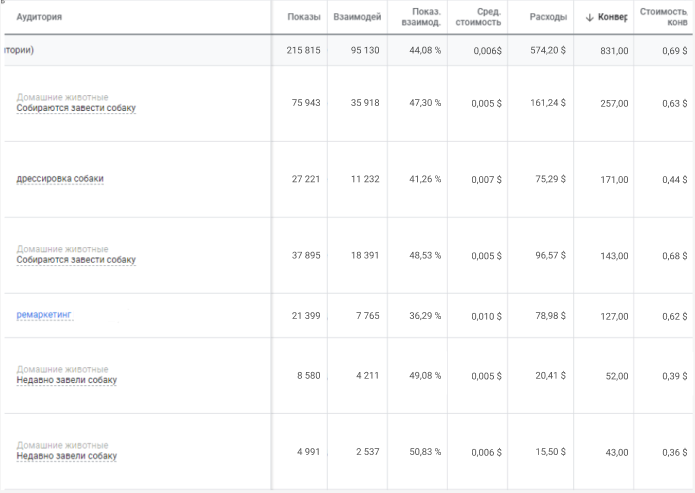Open the ремаркетинг audience link
The width and height of the screenshot is (695, 493).
(x=43, y=314)
